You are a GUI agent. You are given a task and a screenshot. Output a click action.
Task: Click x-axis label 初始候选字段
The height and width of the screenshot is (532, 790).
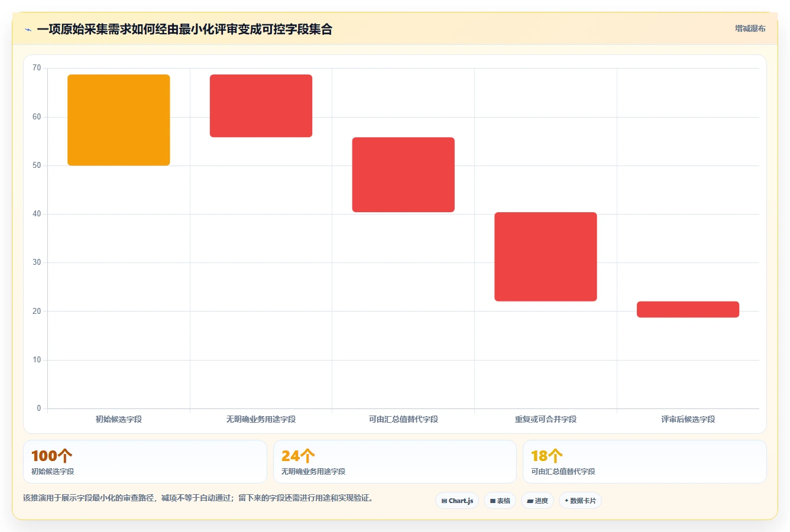pos(119,419)
